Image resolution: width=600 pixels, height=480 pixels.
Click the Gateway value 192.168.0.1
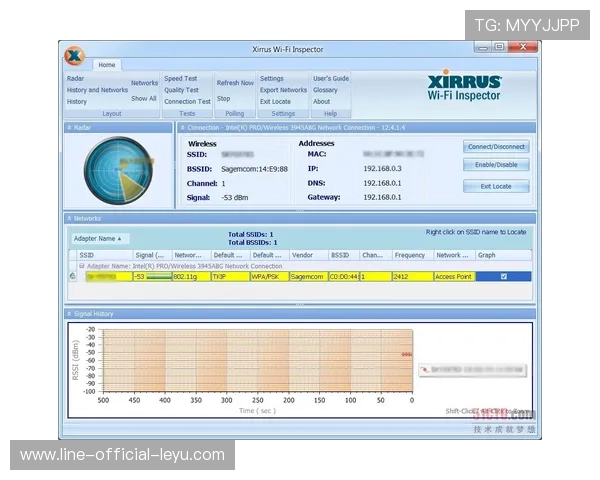tap(382, 197)
